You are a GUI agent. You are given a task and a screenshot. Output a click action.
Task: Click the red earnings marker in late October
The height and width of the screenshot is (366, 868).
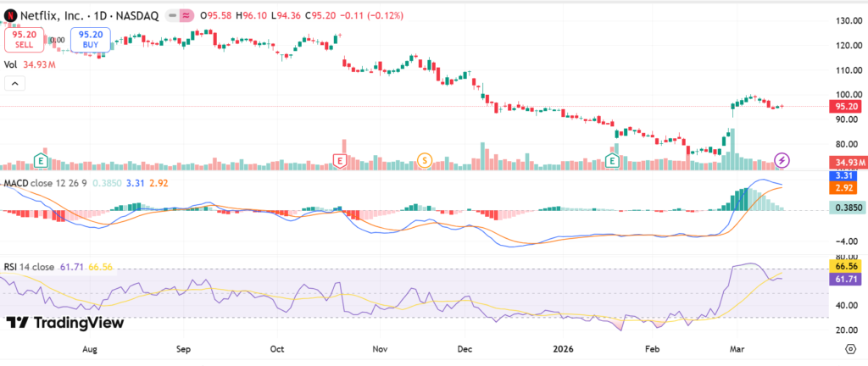tap(340, 159)
